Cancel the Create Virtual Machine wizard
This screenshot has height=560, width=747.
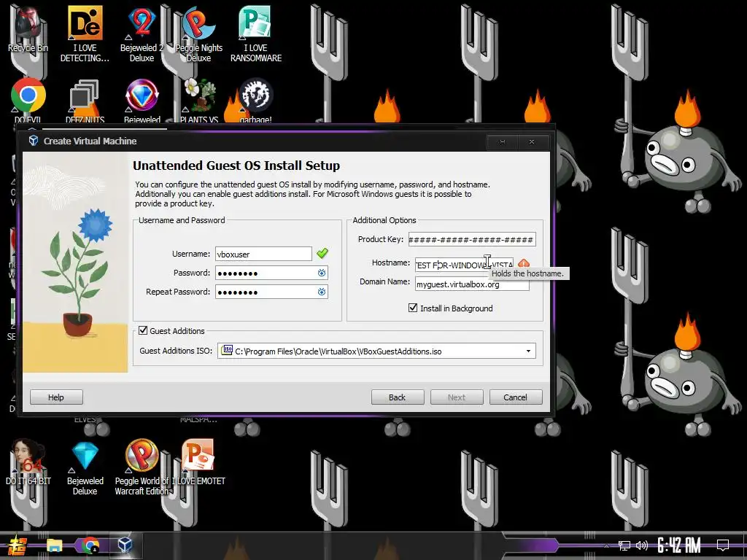(x=516, y=397)
